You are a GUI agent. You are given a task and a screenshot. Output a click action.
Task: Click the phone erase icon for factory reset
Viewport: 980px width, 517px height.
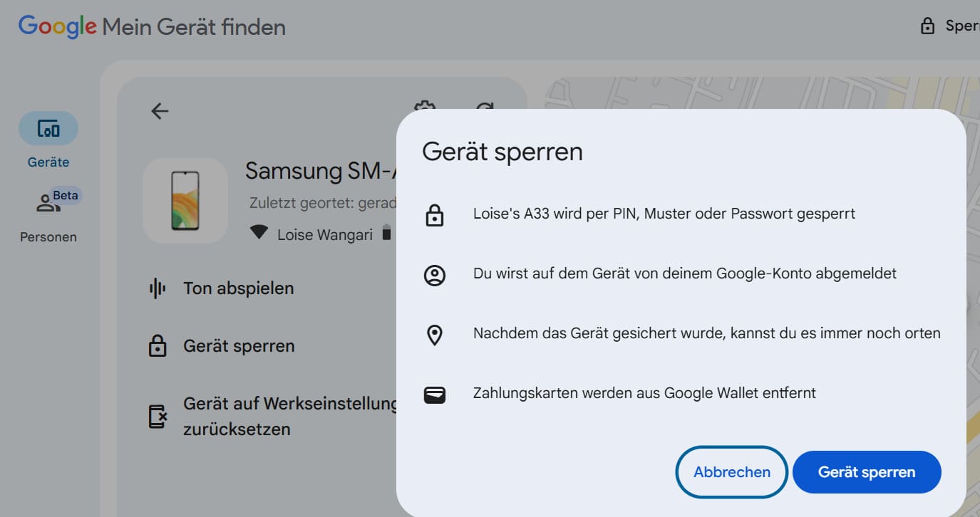158,417
